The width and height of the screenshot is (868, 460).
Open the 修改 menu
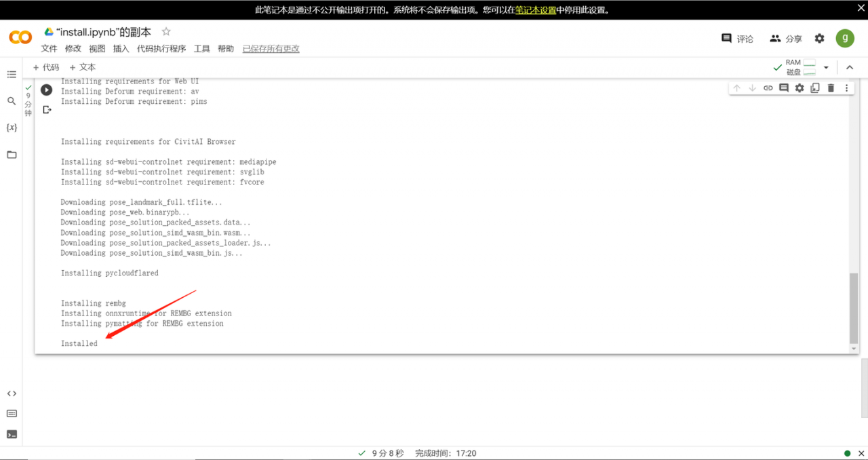pos(73,49)
